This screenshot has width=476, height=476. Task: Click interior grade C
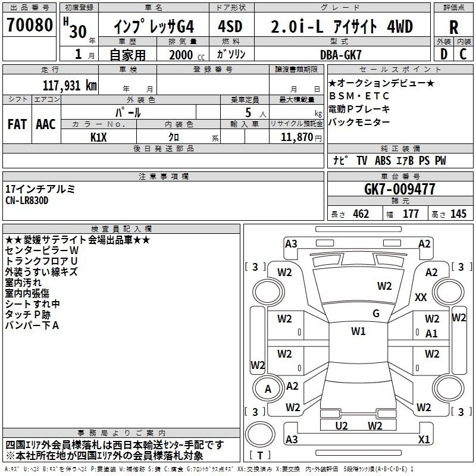tap(463, 54)
